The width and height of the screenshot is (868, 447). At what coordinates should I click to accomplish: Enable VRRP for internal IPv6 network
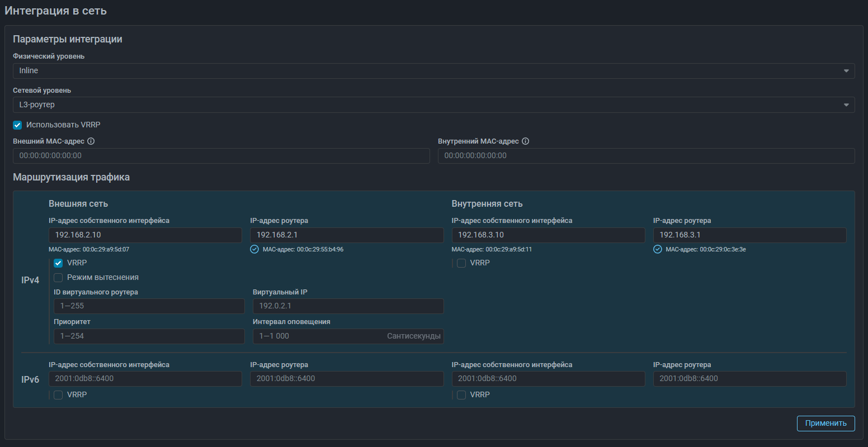click(x=461, y=395)
